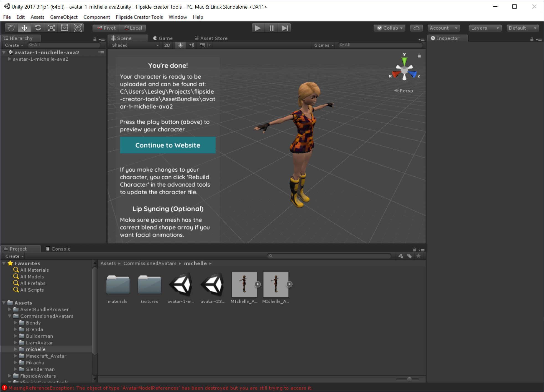
Task: Select the avatar-23... Unity scene asset
Action: (213, 284)
